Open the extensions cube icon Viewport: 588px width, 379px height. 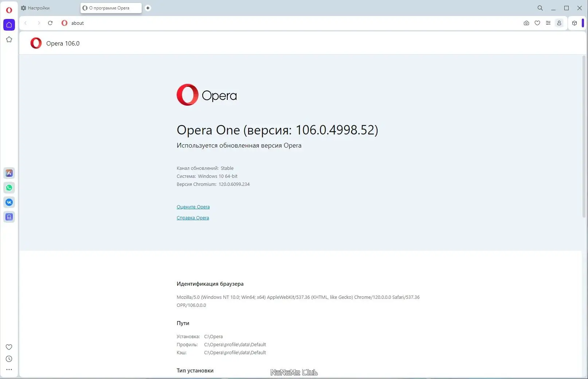pyautogui.click(x=575, y=23)
